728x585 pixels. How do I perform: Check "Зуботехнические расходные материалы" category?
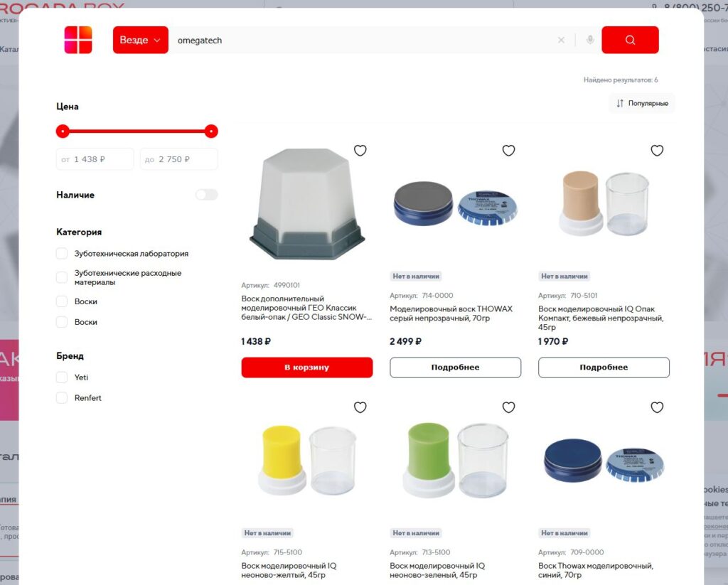(x=62, y=277)
